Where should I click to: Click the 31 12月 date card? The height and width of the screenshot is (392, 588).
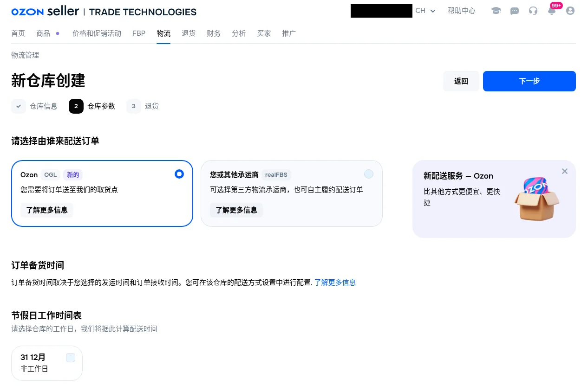pyautogui.click(x=47, y=363)
